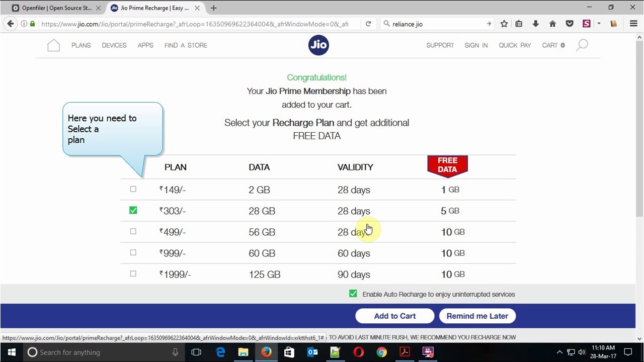Image resolution: width=644 pixels, height=362 pixels.
Task: Click Remind me Later button
Action: (477, 316)
